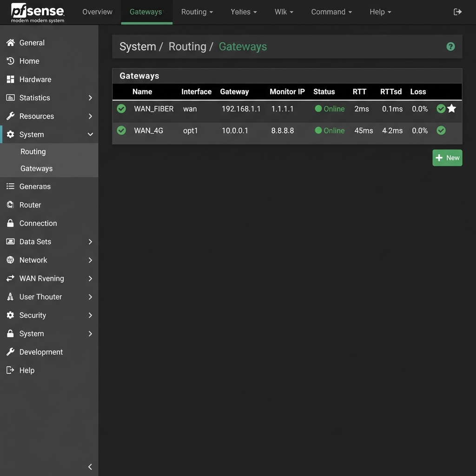Collapse the System sidebar section
Viewport: 476px width, 476px height.
click(90, 134)
